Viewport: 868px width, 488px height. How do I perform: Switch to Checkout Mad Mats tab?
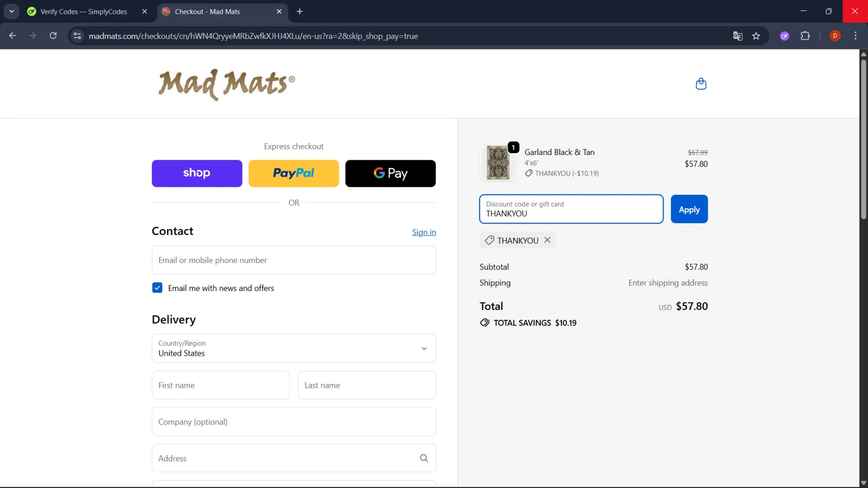click(x=223, y=12)
